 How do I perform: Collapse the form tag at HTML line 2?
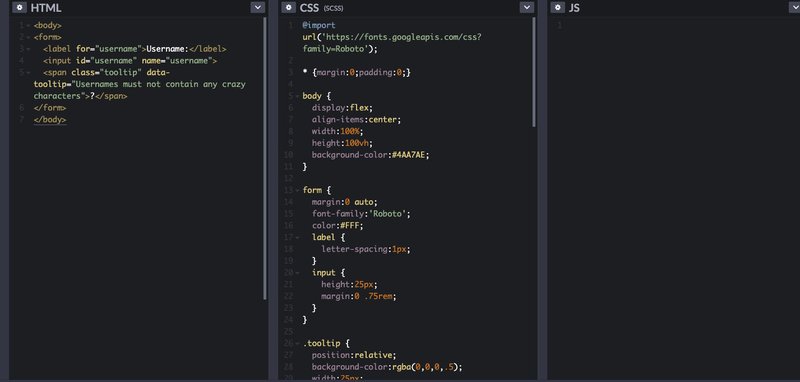click(x=28, y=37)
